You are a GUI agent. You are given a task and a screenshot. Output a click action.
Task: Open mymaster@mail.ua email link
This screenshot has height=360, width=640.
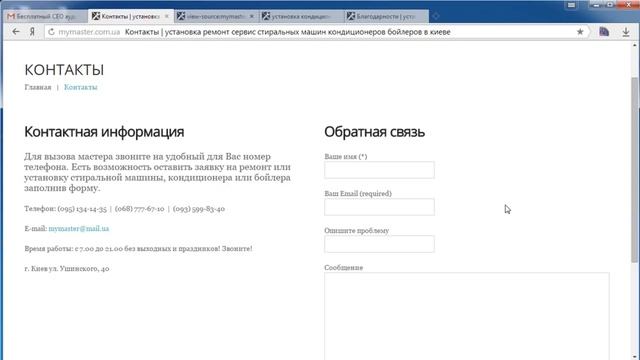[79, 229]
